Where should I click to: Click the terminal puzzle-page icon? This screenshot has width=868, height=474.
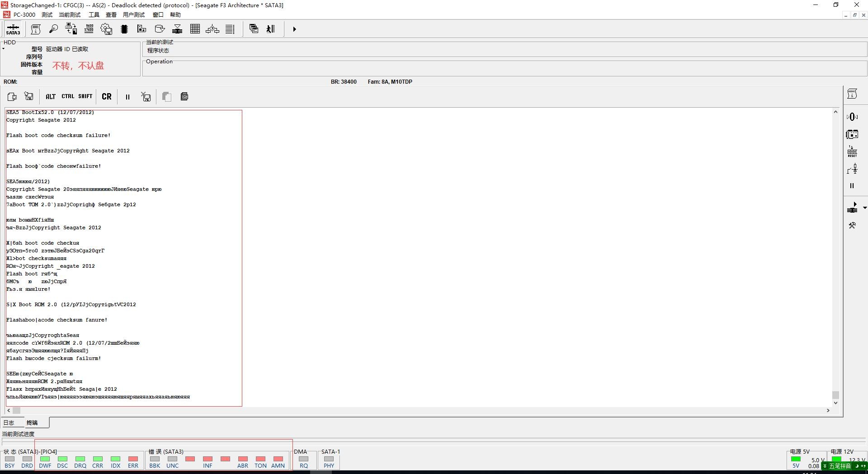pyautogui.click(x=12, y=96)
